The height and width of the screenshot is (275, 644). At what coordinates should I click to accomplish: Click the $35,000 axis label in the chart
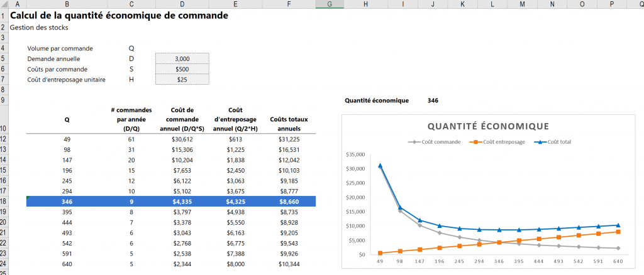(356, 154)
